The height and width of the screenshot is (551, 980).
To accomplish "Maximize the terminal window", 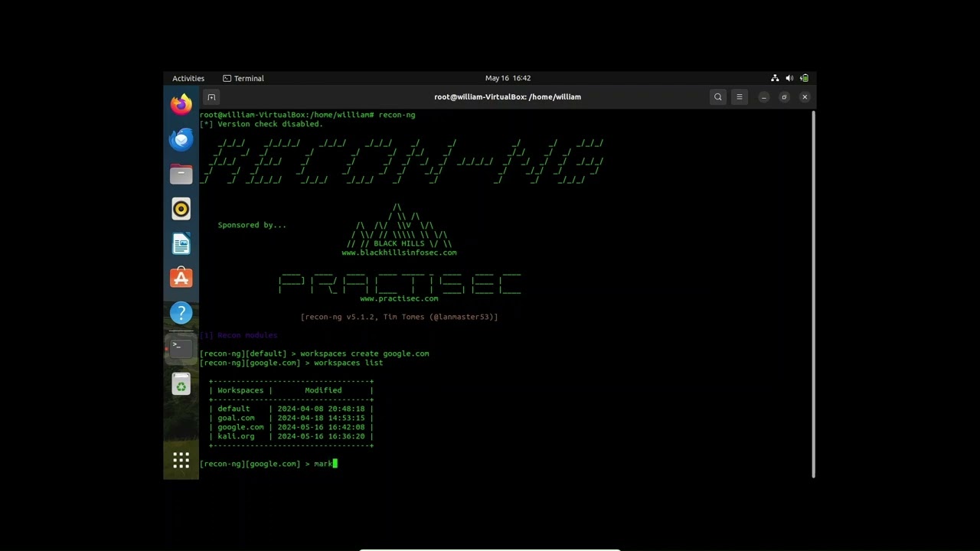I will click(x=784, y=97).
